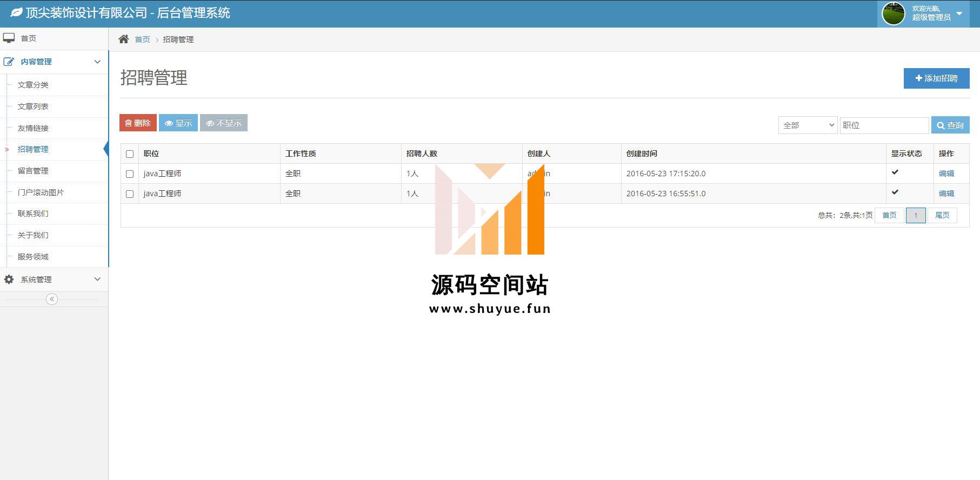Image resolution: width=980 pixels, height=480 pixels.
Task: Collapse sidebar with double-chevron icon
Action: (52, 299)
